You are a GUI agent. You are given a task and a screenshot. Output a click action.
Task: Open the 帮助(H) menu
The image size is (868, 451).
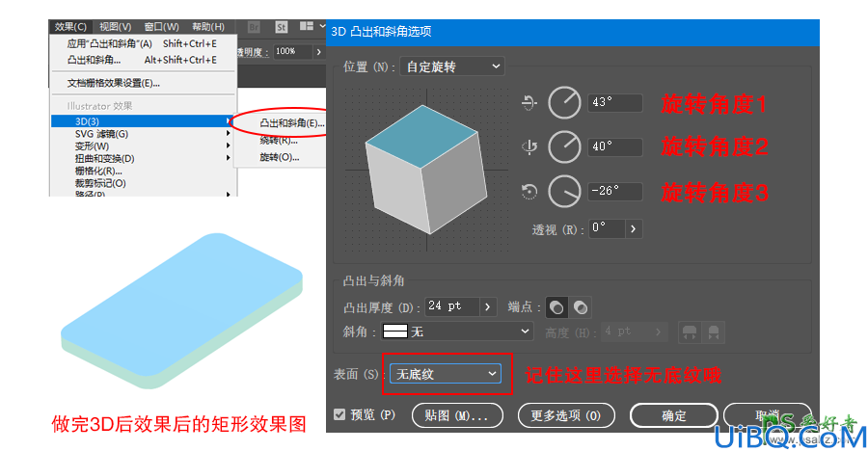click(x=208, y=27)
